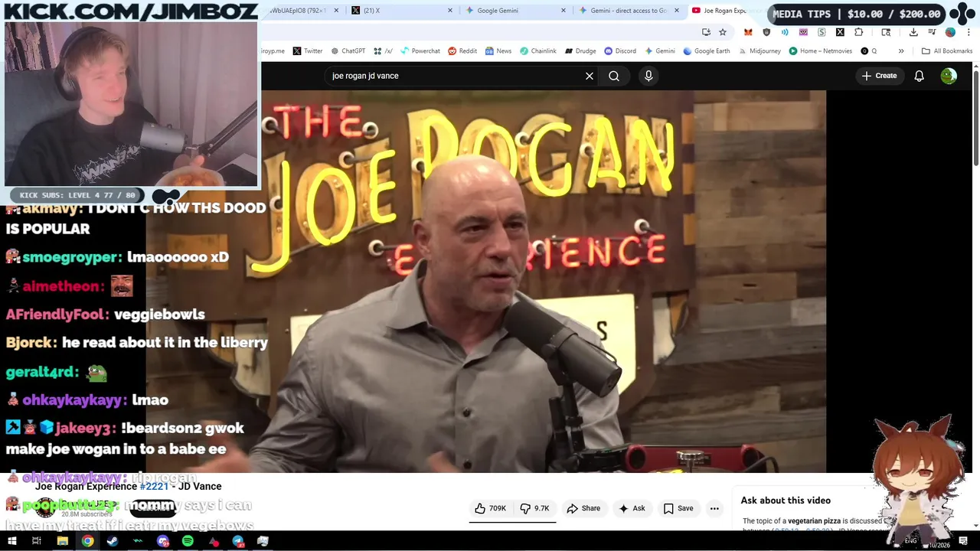The width and height of the screenshot is (980, 551).
Task: Expand the hidden bookmarks chevron
Action: [901, 51]
